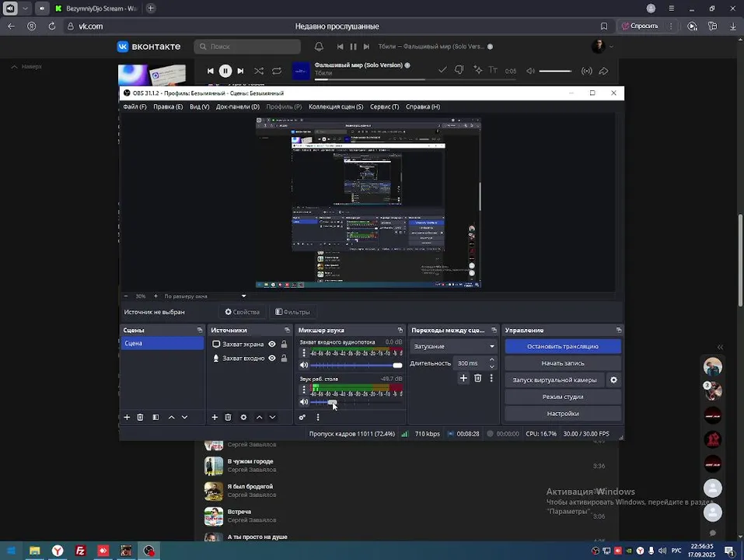This screenshot has height=560, width=744.
Task: Remove selected source with trash icon
Action: [228, 417]
